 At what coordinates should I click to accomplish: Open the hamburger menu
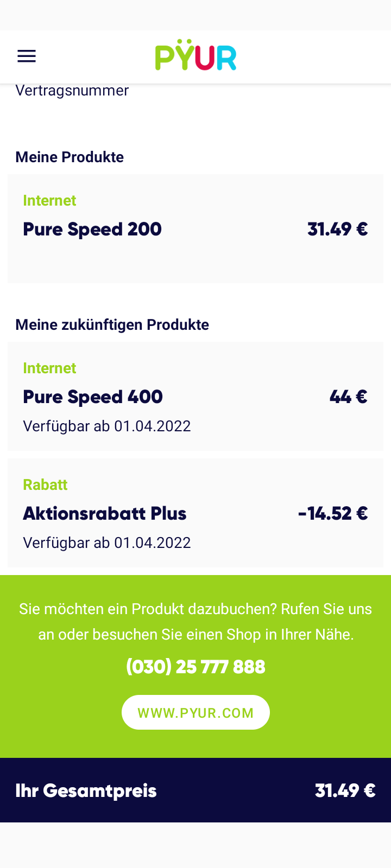pos(27,56)
